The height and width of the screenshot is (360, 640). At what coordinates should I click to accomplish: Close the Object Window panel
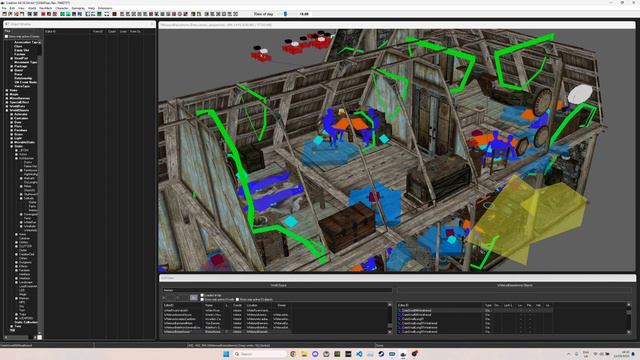tap(152, 24)
